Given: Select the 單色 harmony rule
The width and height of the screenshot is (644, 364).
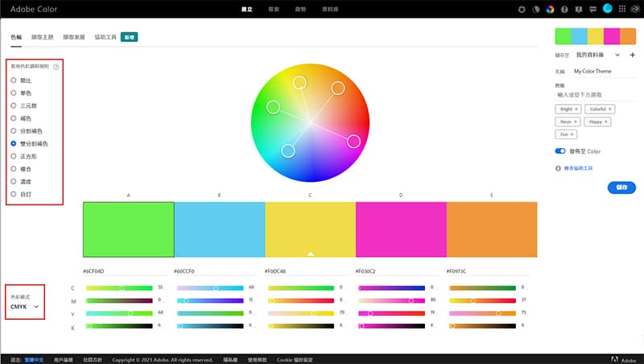Looking at the screenshot, I should tap(21, 93).
